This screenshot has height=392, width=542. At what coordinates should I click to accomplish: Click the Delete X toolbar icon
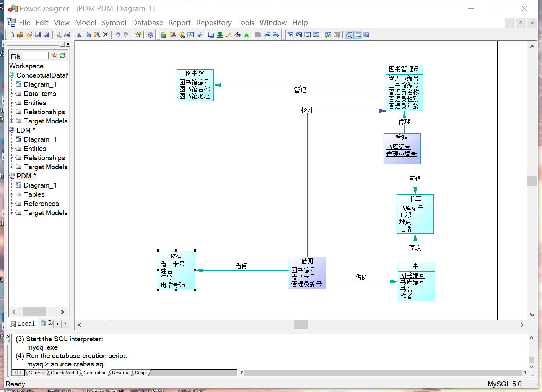[106, 35]
